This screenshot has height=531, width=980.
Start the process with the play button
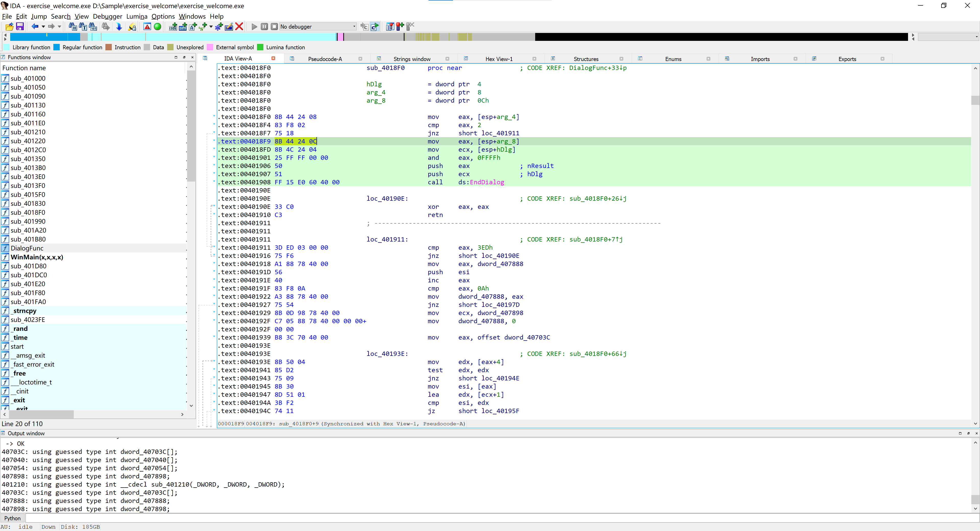tap(254, 27)
